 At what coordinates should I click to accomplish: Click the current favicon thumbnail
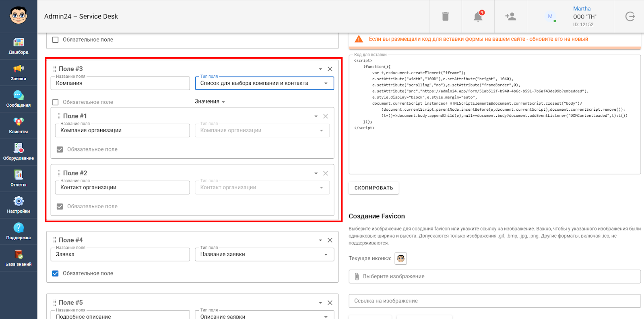(400, 259)
